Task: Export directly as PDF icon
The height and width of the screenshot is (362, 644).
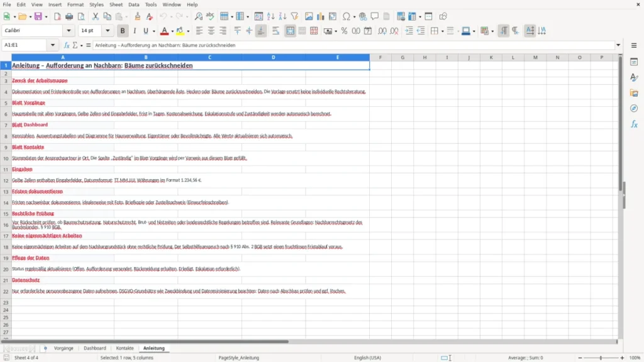Action: click(x=57, y=16)
